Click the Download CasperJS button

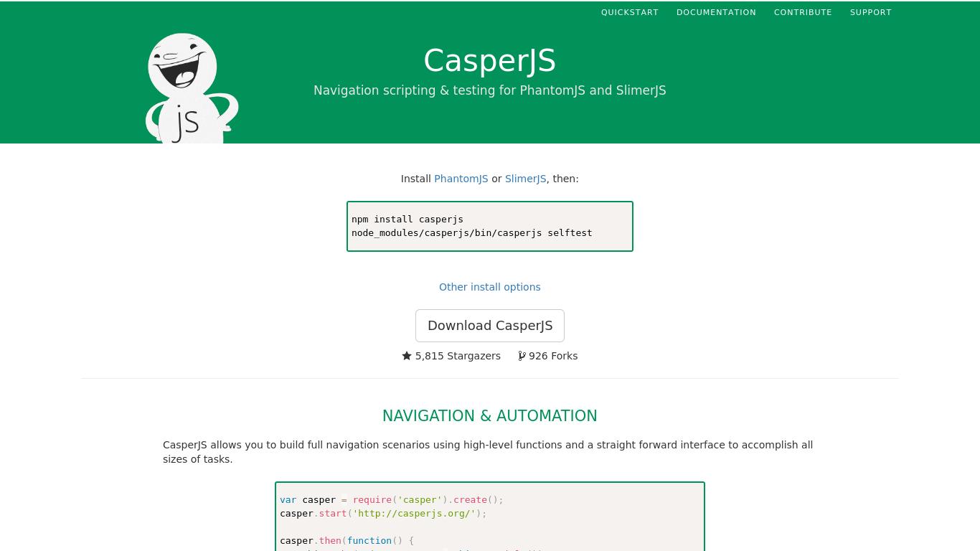[x=490, y=325]
